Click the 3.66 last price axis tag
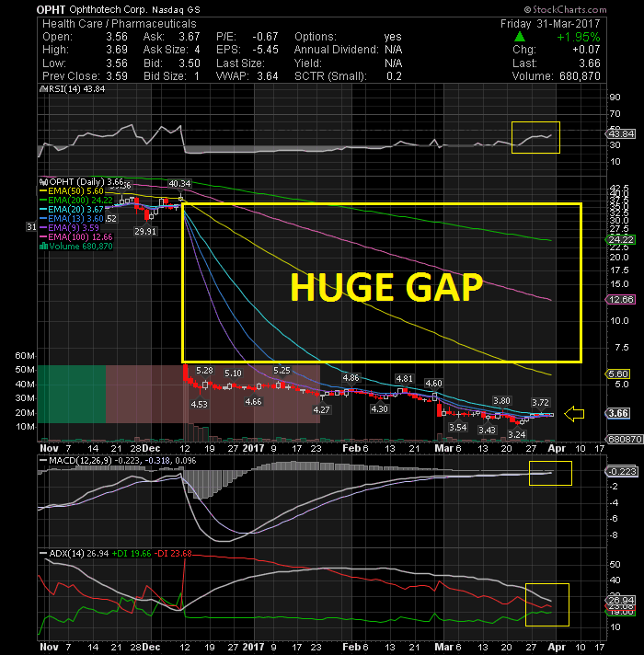 (618, 413)
